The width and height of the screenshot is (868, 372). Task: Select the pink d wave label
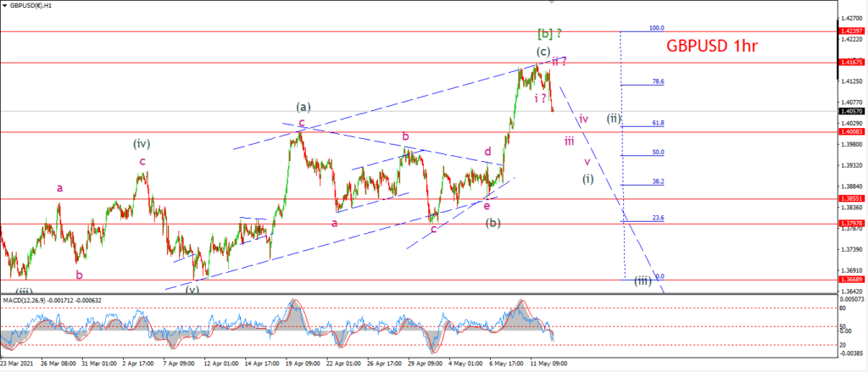pos(487,151)
